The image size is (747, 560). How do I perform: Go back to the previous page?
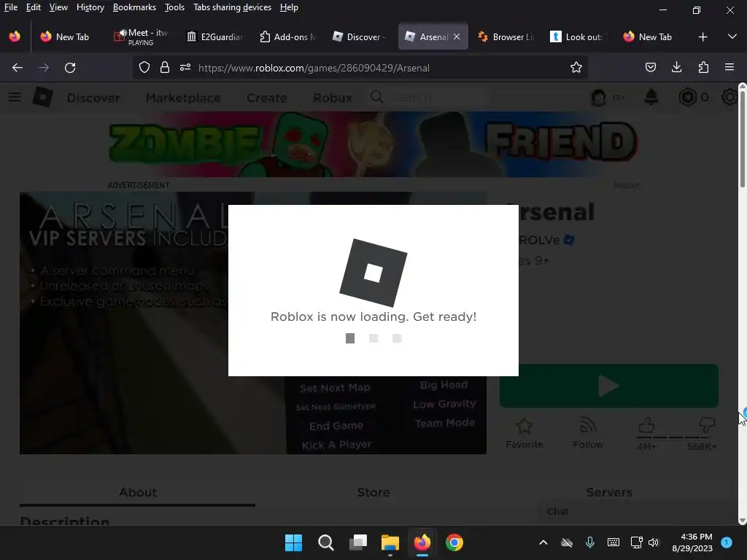point(18,68)
